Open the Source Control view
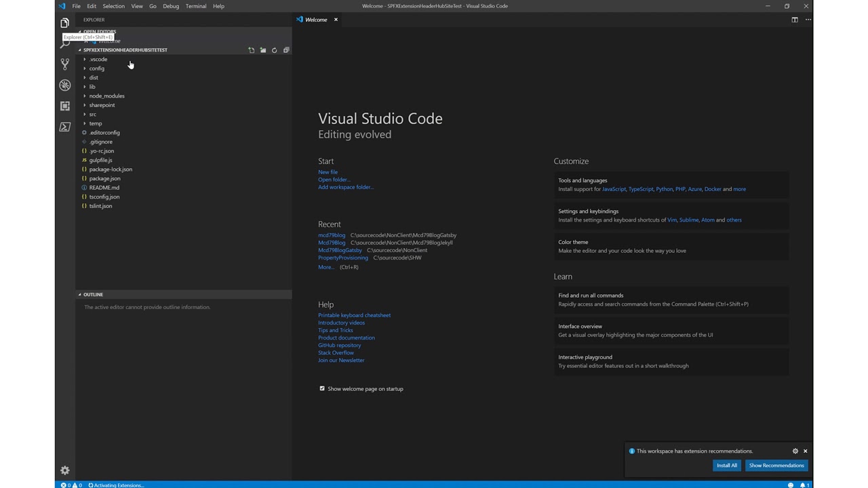This screenshot has width=868, height=488. (x=64, y=64)
